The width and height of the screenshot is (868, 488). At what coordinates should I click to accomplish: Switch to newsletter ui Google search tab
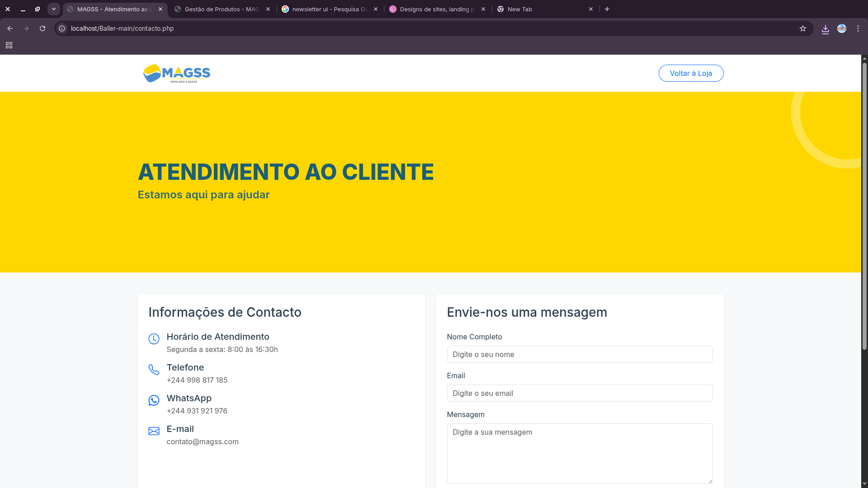pyautogui.click(x=329, y=9)
